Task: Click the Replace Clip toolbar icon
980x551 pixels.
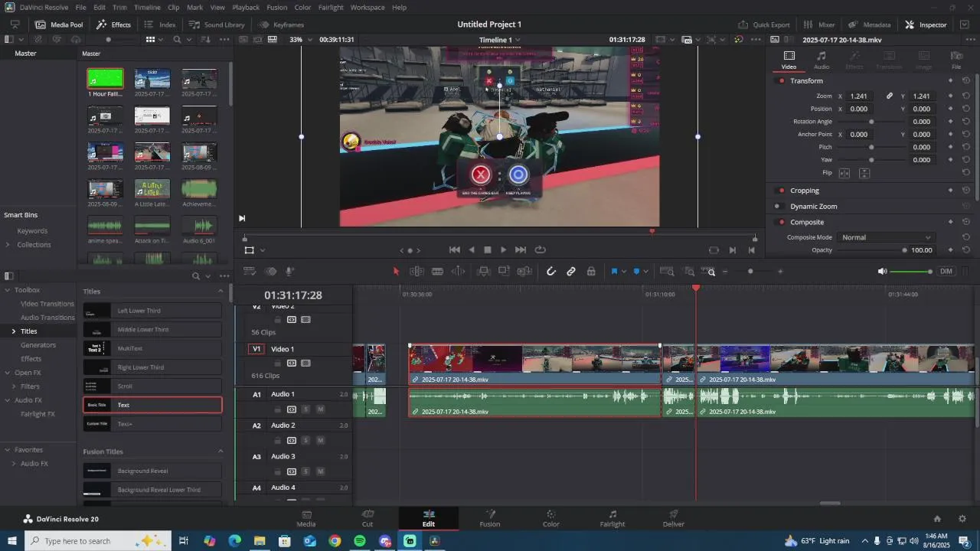Action: pyautogui.click(x=524, y=271)
